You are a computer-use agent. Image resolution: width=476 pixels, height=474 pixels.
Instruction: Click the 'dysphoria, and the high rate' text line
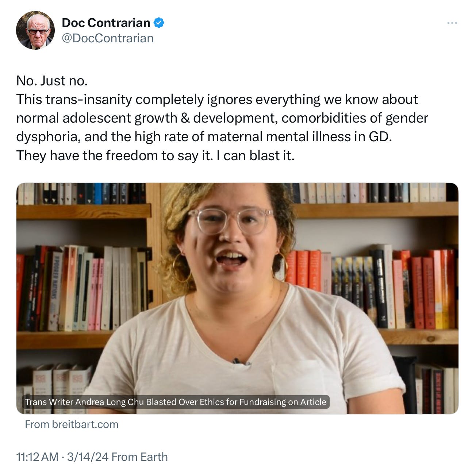204,136
